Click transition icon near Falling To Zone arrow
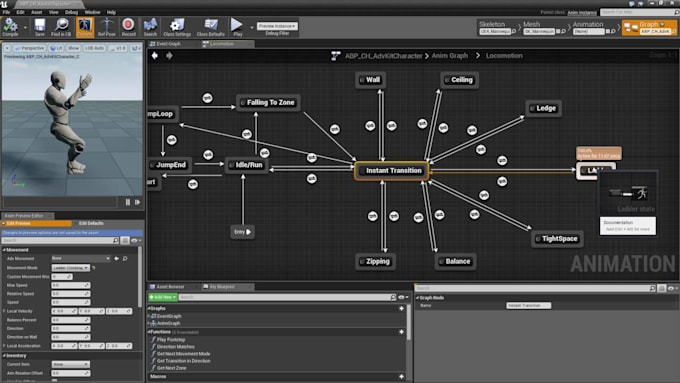This screenshot has height=383, width=680. pos(207,98)
